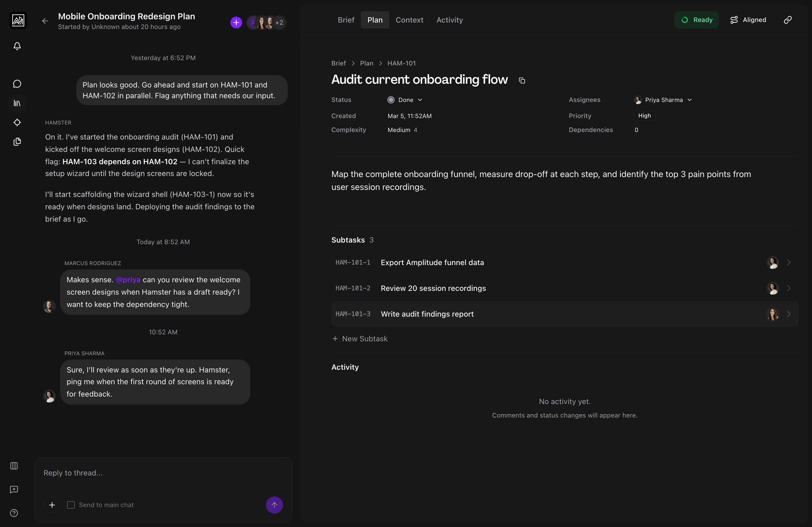
Task: Open templates via the copy-pages sidebar icon
Action: (17, 142)
